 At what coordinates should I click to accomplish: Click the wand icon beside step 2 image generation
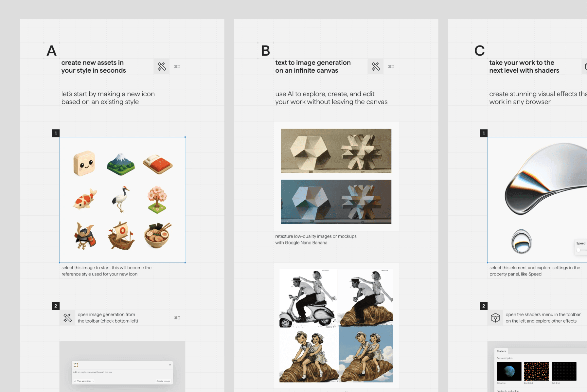(67, 318)
